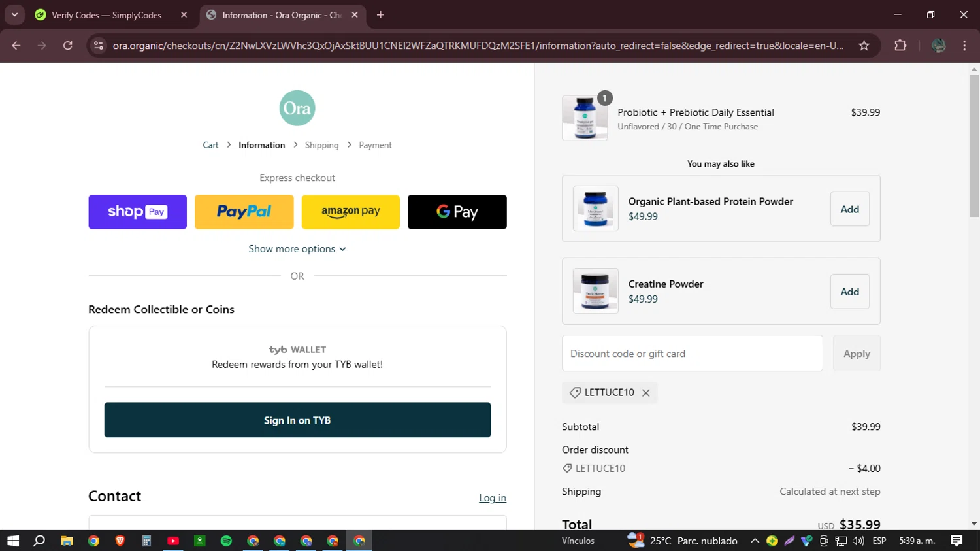Check out with Amazon Pay

coord(350,212)
